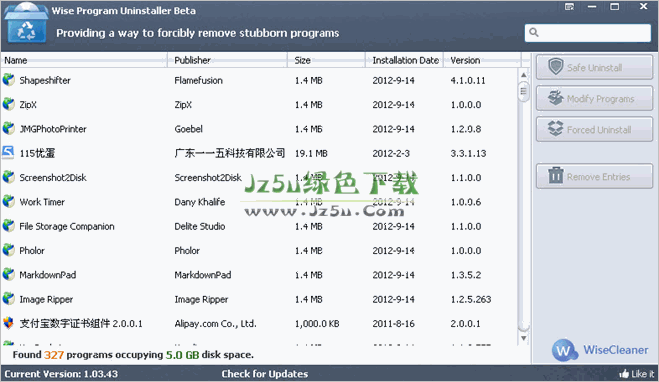The image size is (659, 382).
Task: Sort list by Publisher column header
Action: 227,60
